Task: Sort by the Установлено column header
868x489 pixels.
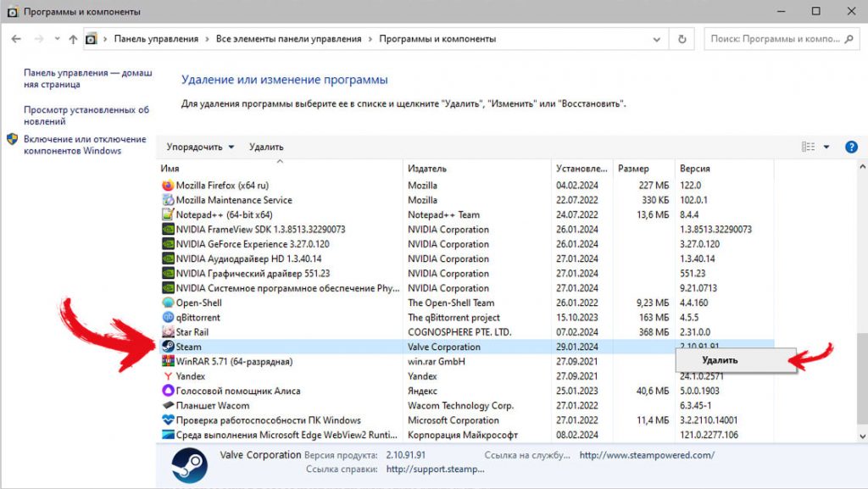Action: click(581, 168)
